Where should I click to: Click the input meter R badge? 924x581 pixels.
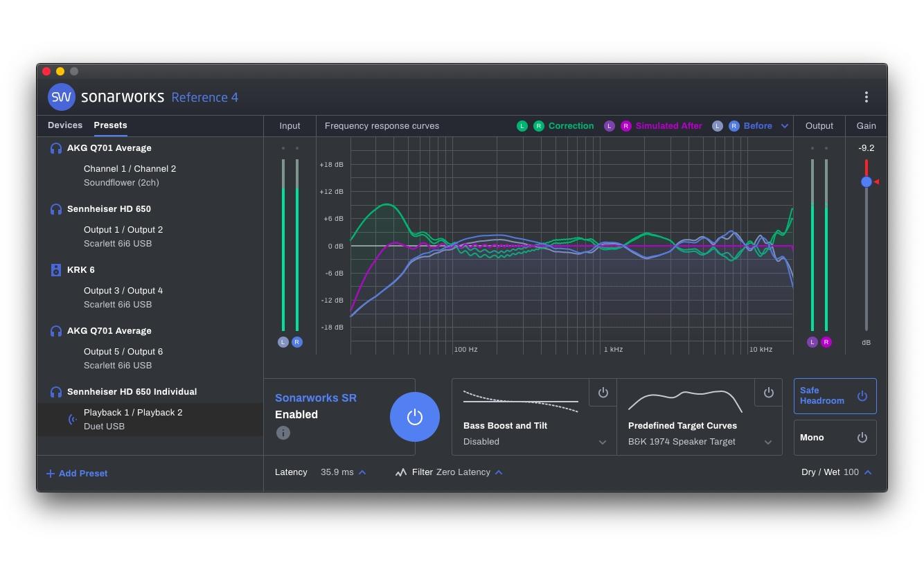click(297, 342)
